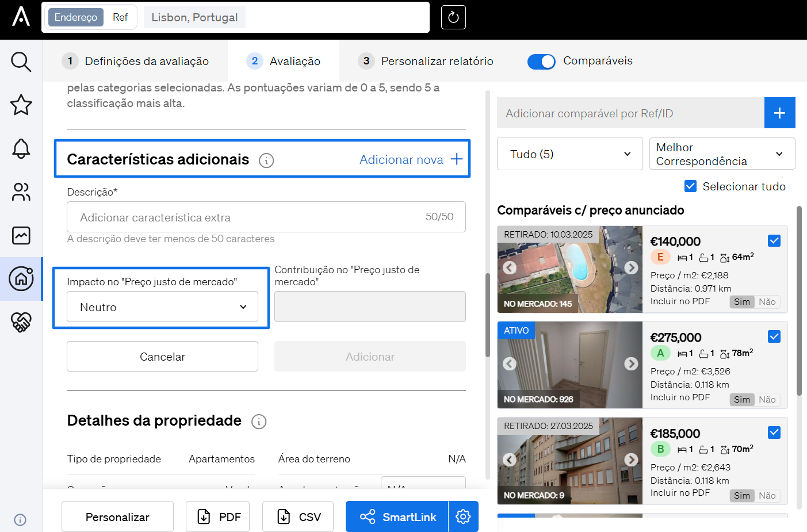Uncheck the Selecionar tudo checkbox

click(690, 186)
